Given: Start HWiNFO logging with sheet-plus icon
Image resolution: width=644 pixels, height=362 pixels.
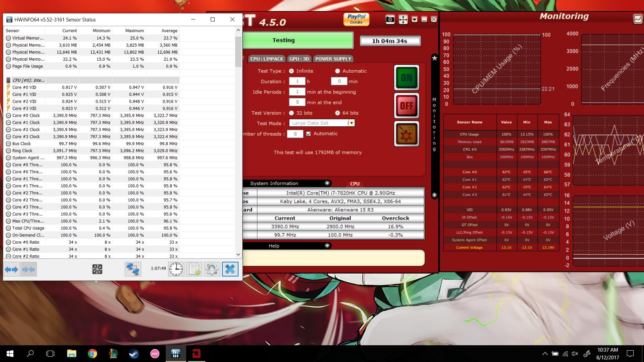Looking at the screenshot, I should [194, 269].
